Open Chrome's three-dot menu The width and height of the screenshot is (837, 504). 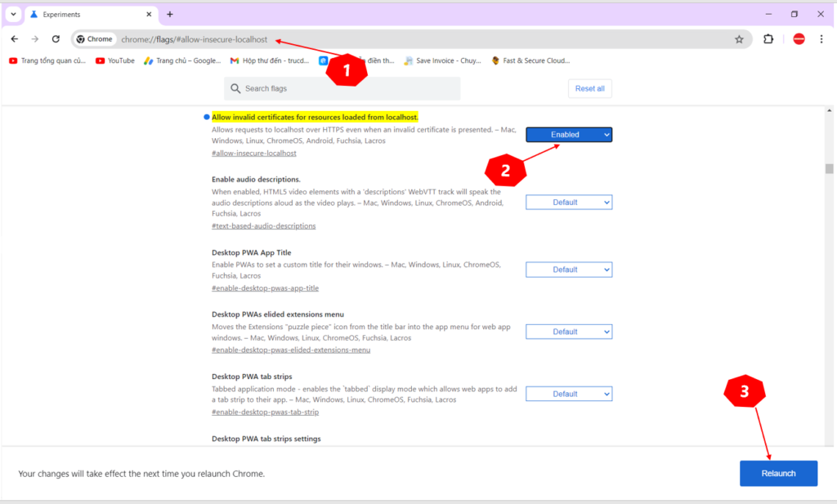821,38
